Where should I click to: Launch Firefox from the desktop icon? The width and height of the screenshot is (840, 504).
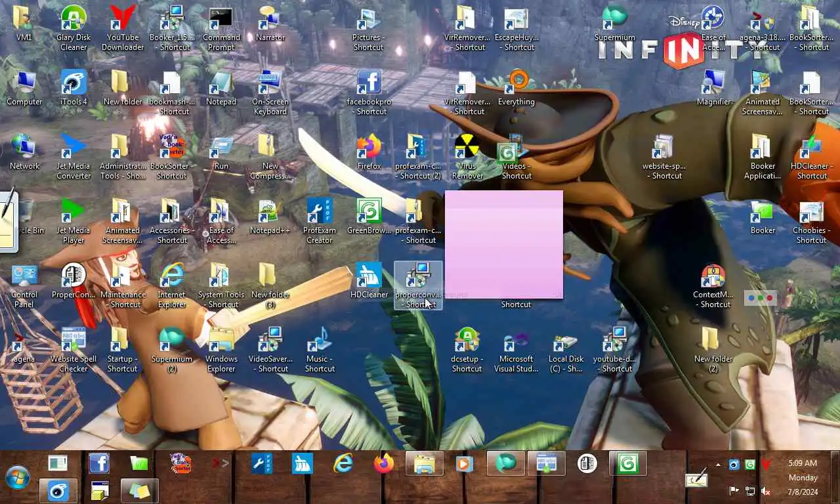369,153
